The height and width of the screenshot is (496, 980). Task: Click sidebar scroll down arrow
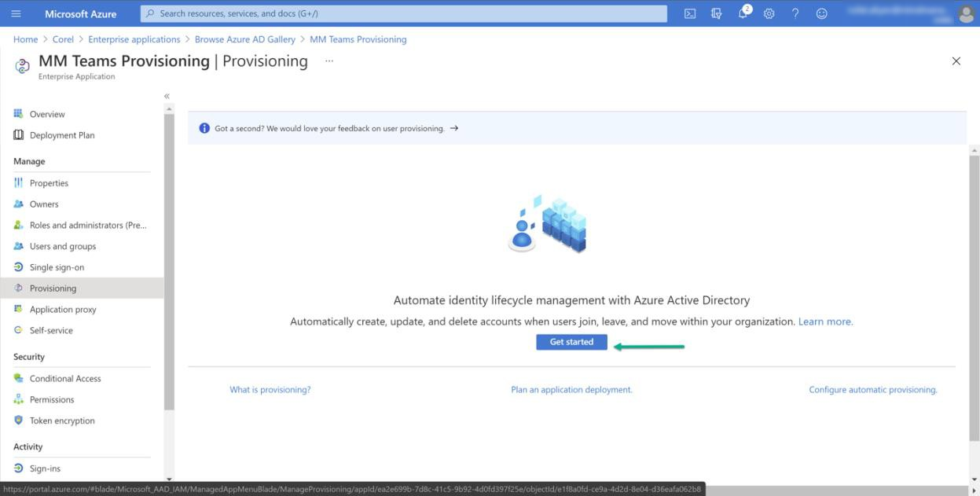coord(169,479)
